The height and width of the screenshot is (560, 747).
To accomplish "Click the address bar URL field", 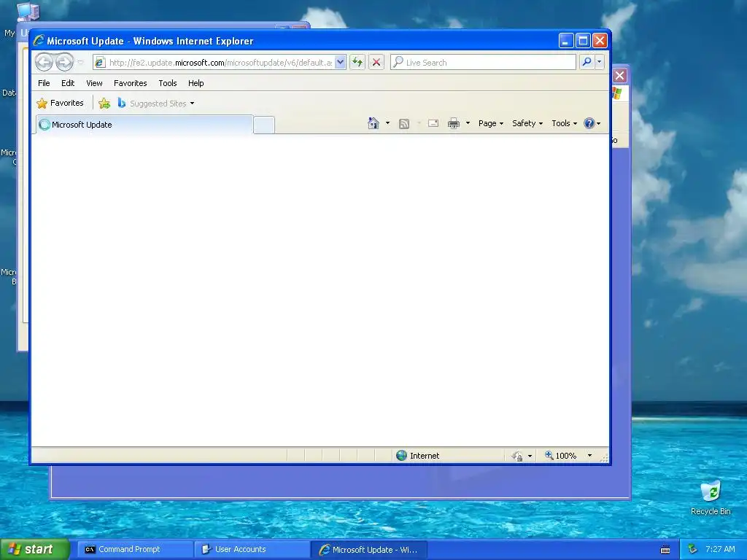I will click(220, 63).
